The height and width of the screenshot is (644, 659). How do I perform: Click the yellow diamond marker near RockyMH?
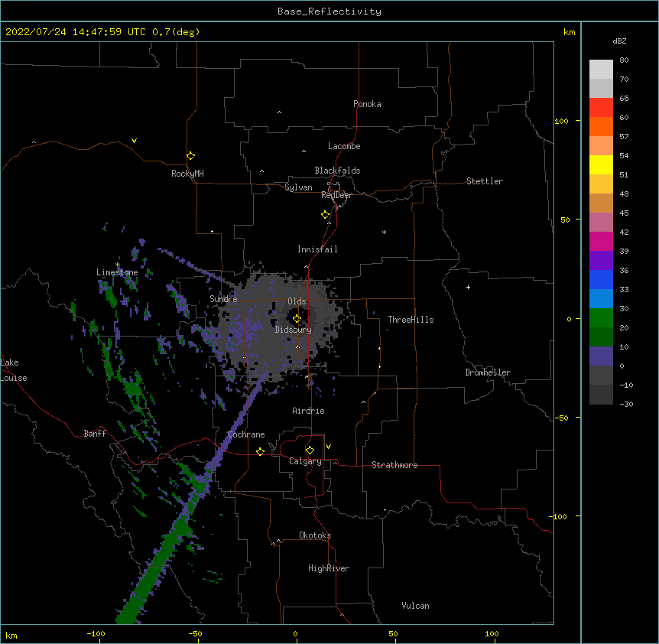pyautogui.click(x=190, y=155)
